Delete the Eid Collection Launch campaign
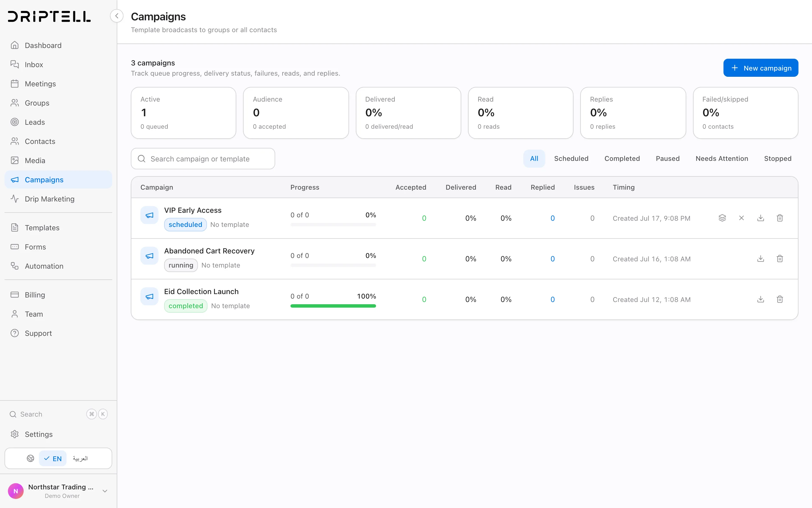 (780, 299)
